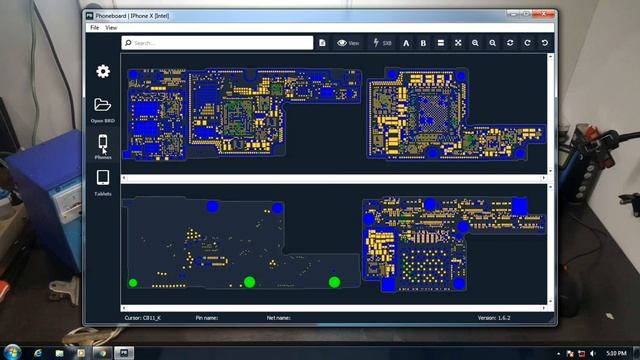Click the bottom-right board layout view
The width and height of the screenshot is (640, 360).
453,244
